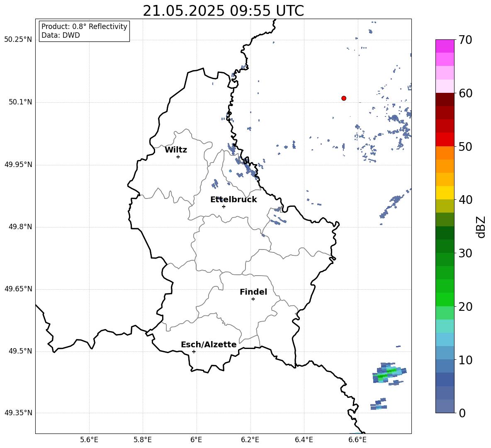Click the 49.65°N latitude label
This screenshot has height=448, width=491.
point(18,289)
